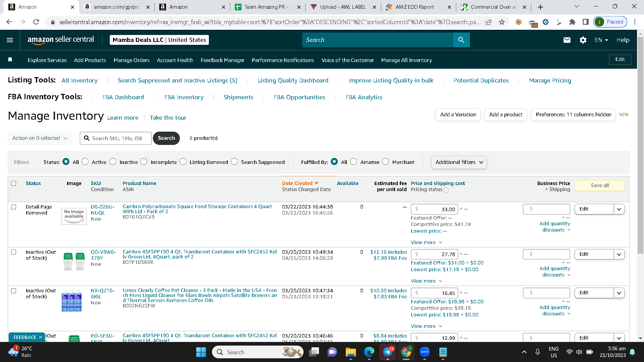Click Add a Variation button
This screenshot has width=644, height=362.
[x=458, y=115]
